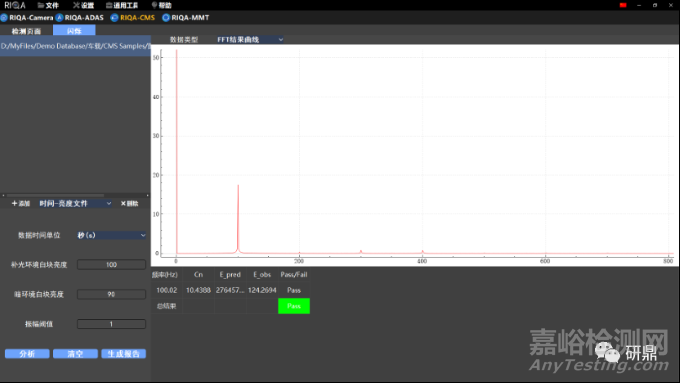Switch to the RIQA-MMT module
Viewport: 680px width, 383px height.
pyautogui.click(x=186, y=18)
